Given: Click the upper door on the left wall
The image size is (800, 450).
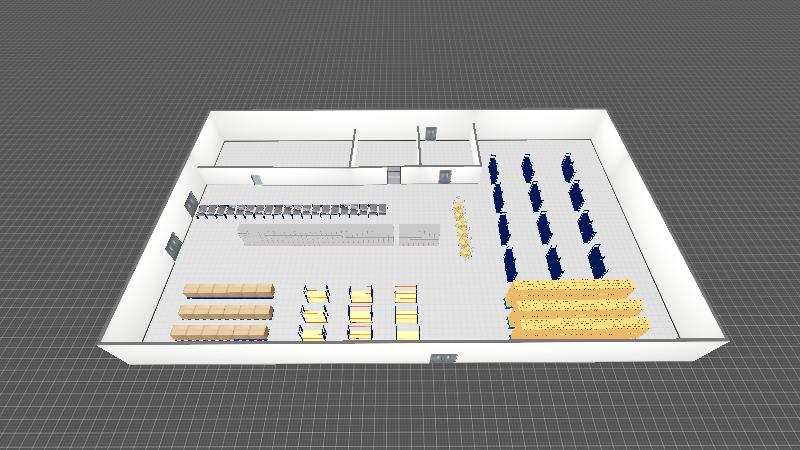Looking at the screenshot, I should coord(189,203).
